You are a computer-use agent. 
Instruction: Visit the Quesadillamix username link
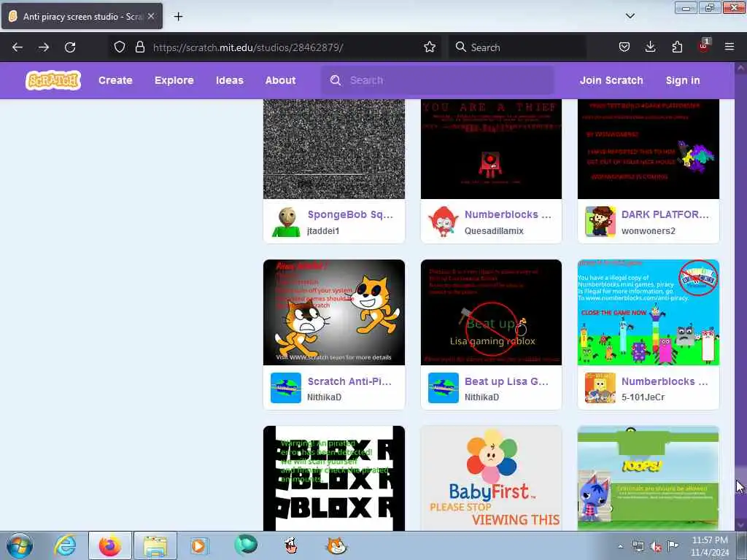(x=494, y=231)
